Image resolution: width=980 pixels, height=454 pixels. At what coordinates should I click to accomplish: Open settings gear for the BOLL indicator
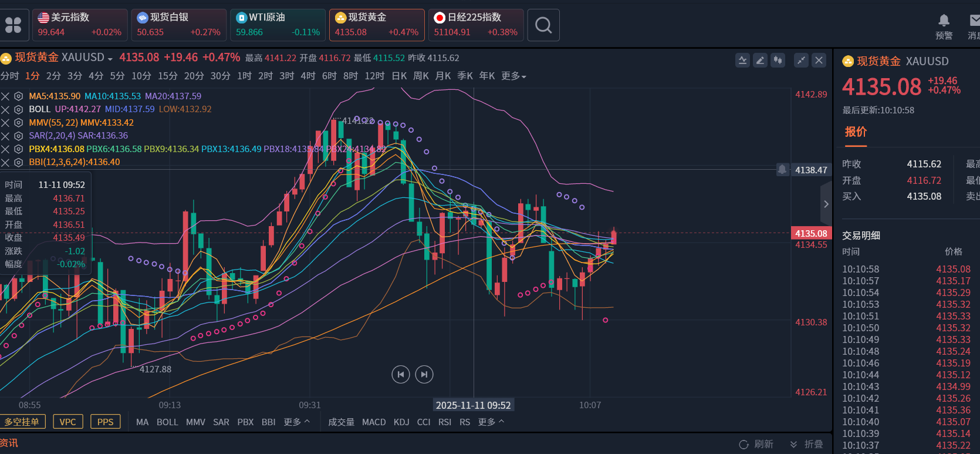[x=18, y=109]
